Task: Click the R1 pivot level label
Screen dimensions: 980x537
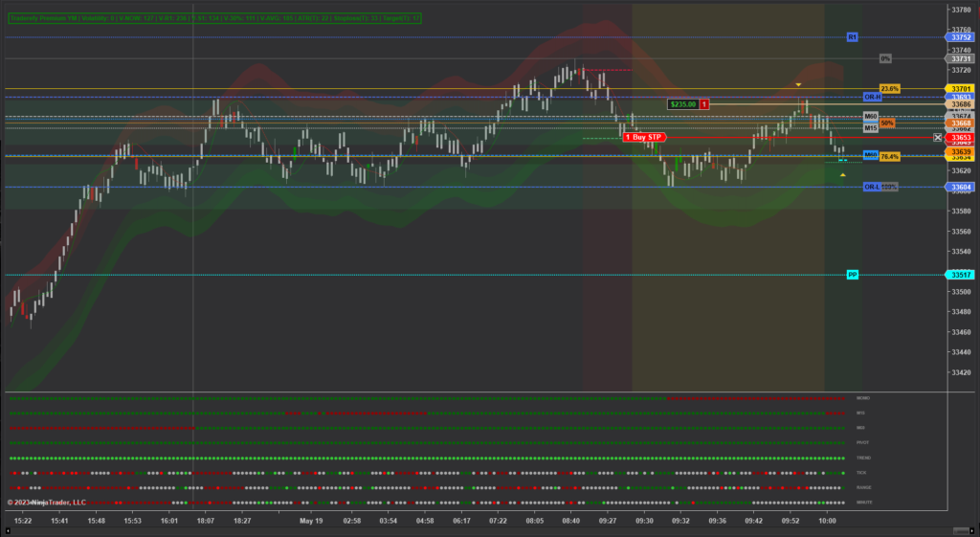Action: [x=852, y=37]
